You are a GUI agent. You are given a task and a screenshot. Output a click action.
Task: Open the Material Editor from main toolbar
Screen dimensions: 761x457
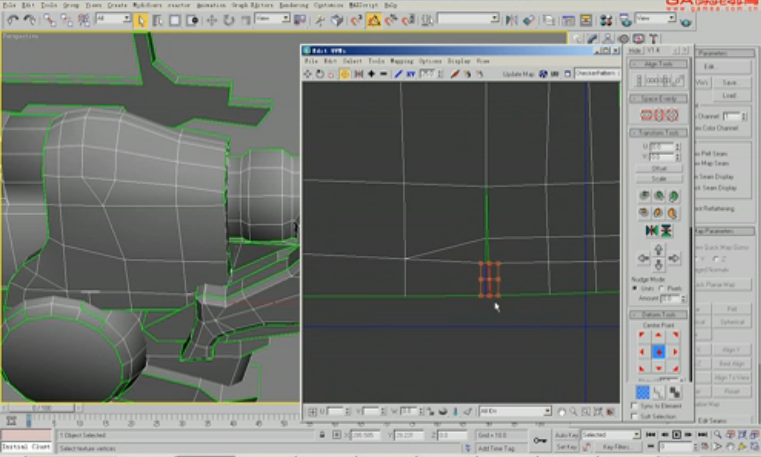click(606, 20)
